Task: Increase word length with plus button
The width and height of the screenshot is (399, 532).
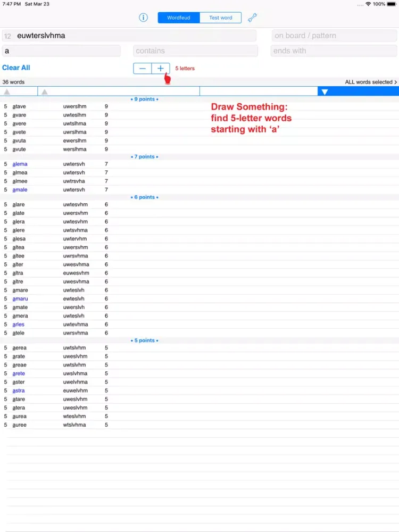Action: click(x=161, y=68)
